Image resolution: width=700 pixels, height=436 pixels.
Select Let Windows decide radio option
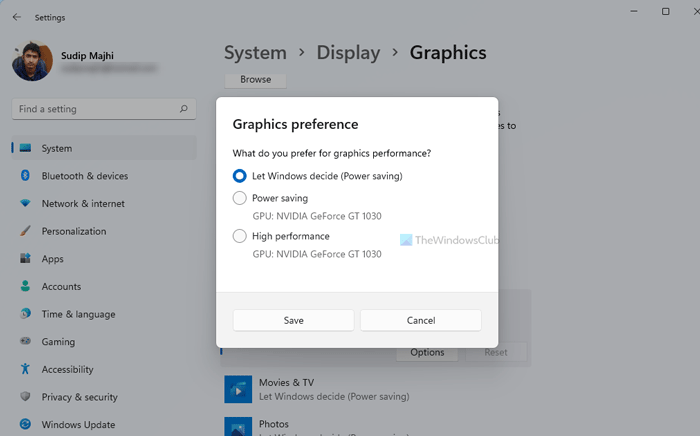click(x=240, y=175)
